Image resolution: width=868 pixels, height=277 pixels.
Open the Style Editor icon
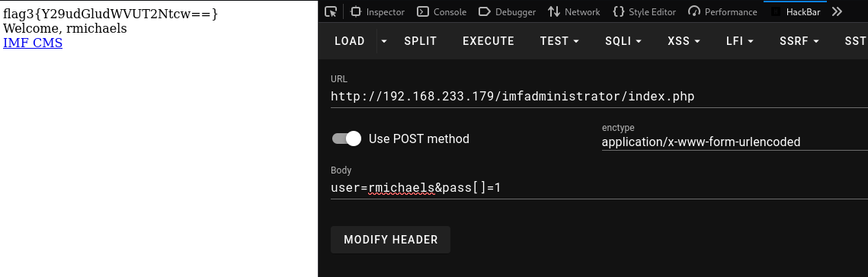click(x=619, y=11)
